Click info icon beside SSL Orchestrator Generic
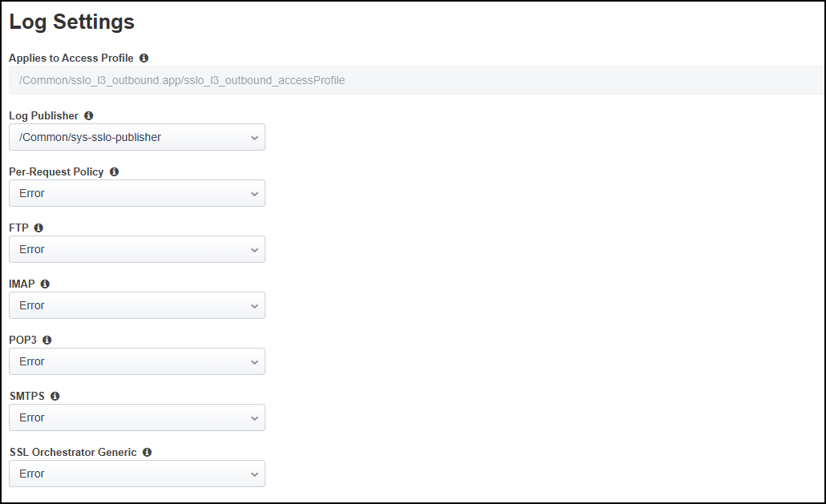 pyautogui.click(x=147, y=453)
